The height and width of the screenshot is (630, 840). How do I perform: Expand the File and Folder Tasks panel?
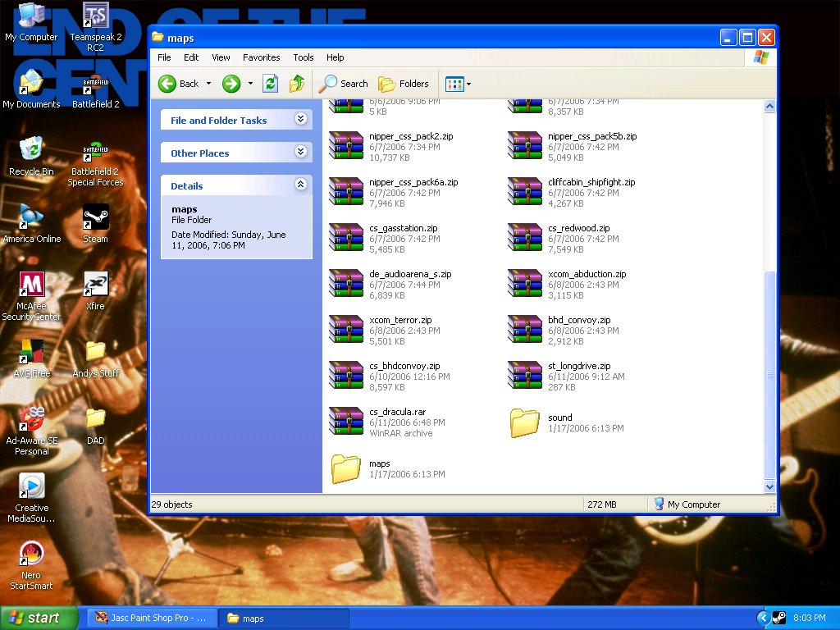300,120
